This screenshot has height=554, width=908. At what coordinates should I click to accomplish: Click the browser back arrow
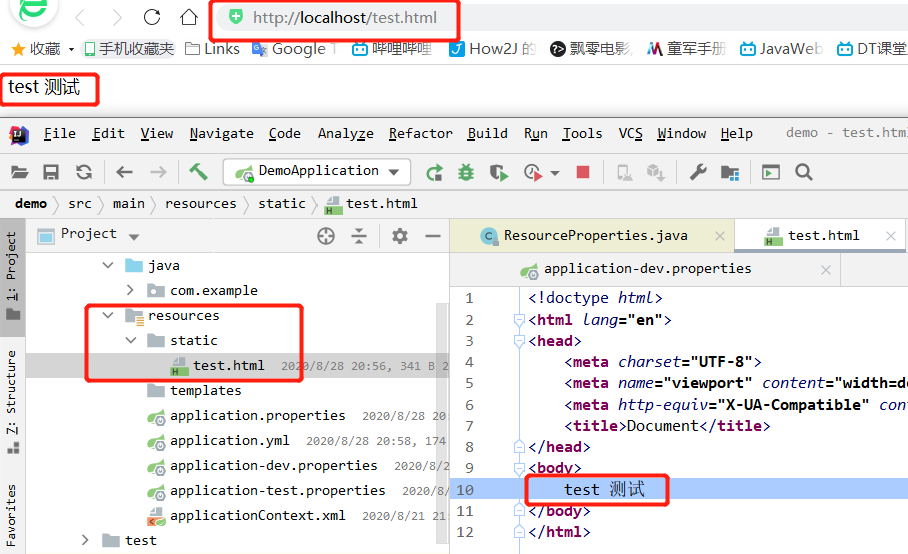(80, 18)
